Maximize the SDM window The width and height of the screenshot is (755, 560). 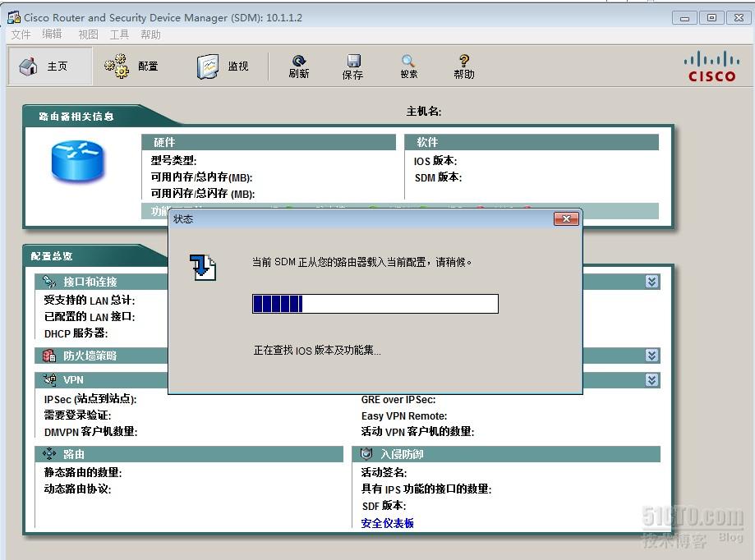click(x=711, y=18)
